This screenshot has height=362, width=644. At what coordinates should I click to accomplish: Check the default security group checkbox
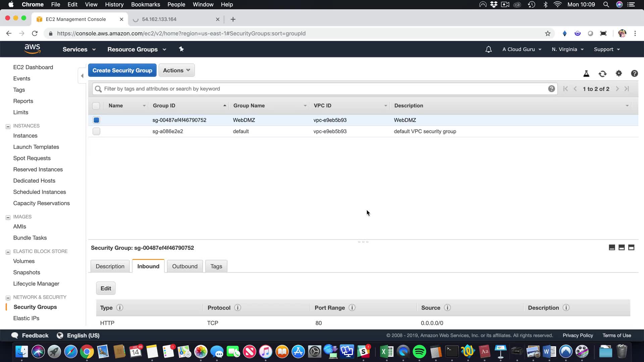click(96, 131)
